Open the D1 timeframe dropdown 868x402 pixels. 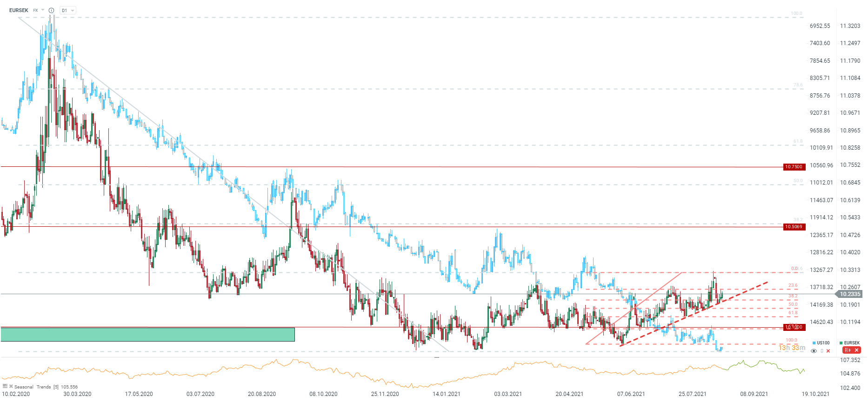[x=68, y=10]
